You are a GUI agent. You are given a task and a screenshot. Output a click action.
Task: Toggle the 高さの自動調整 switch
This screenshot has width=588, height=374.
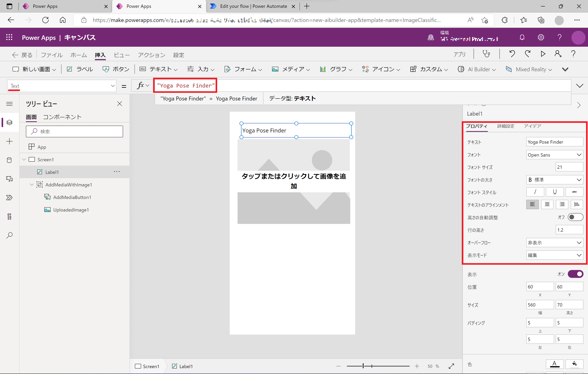pyautogui.click(x=575, y=217)
